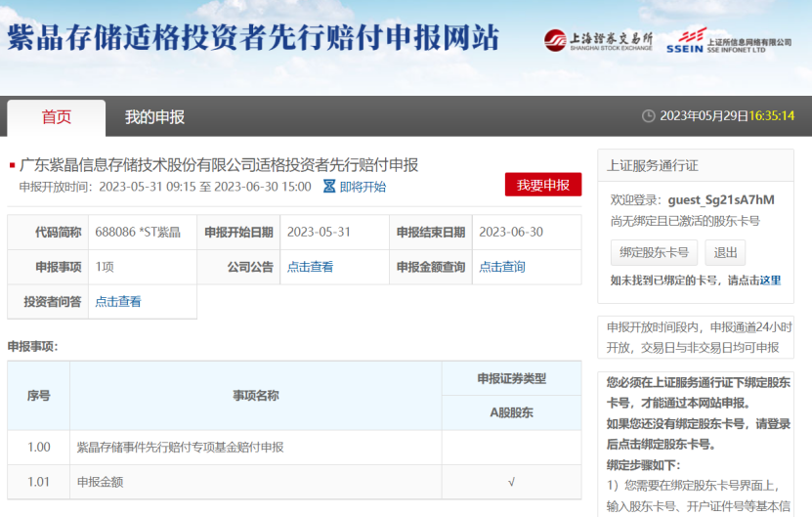Click the red 我要申报 button
Viewport: 812px width, 517px height.
[x=543, y=185]
